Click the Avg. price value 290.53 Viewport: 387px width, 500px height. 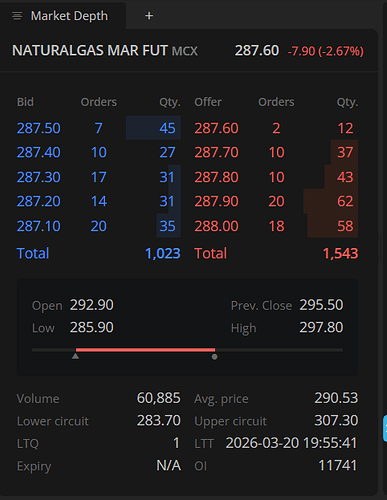336,398
